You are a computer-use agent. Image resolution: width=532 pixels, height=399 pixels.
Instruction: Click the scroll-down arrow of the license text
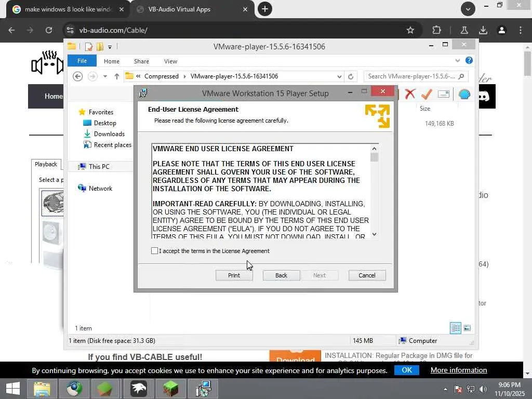point(374,234)
